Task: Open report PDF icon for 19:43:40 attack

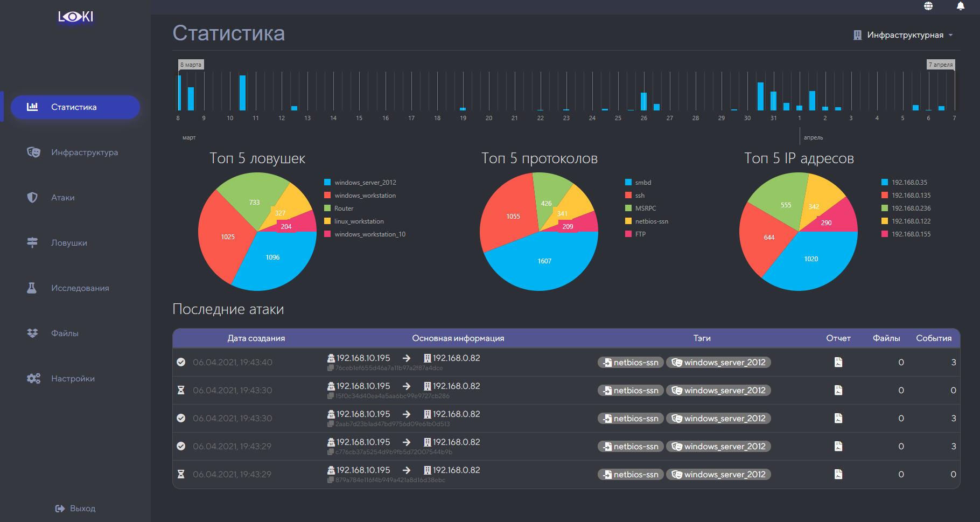Action: point(838,362)
